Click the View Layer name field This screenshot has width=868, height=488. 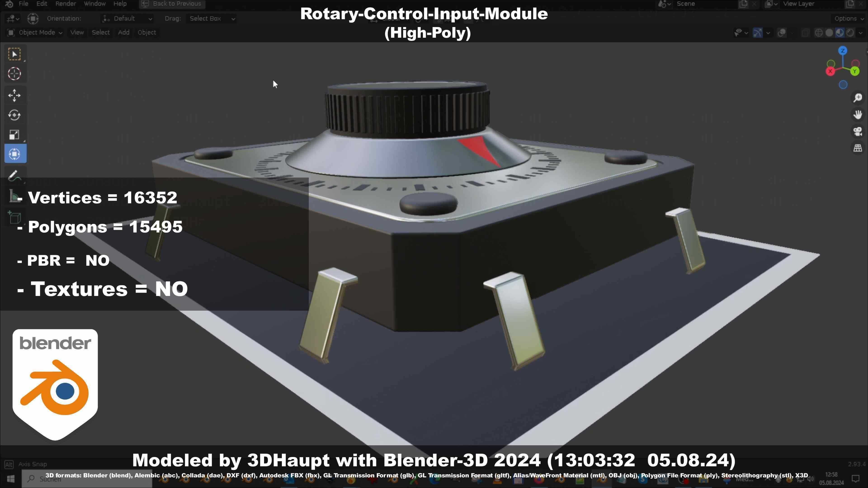[811, 4]
